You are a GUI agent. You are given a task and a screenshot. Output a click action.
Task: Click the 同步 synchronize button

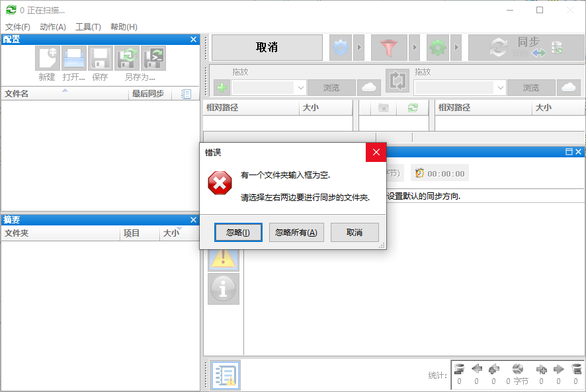526,48
